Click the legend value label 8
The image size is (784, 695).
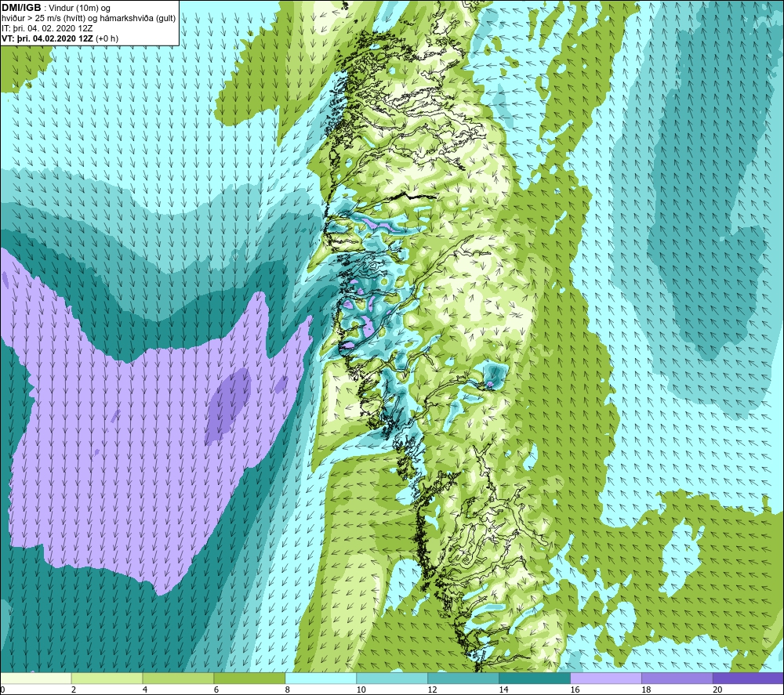288,690
